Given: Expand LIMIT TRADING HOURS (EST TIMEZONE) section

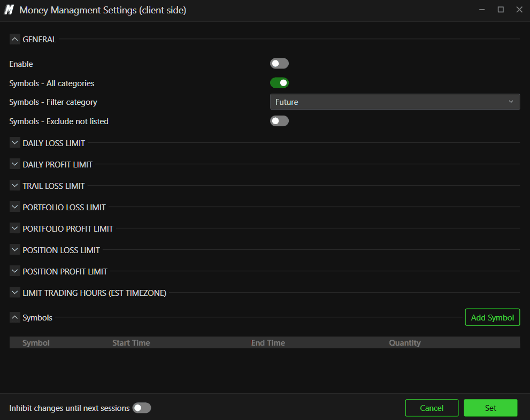Looking at the screenshot, I should (x=14, y=293).
